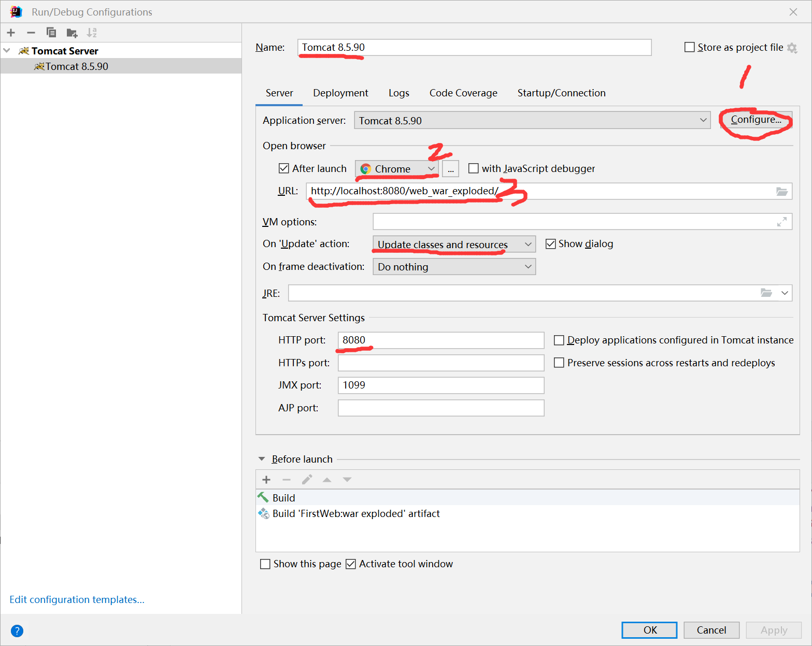Switch to the Server tab
Image resolution: width=812 pixels, height=646 pixels.
click(x=279, y=93)
